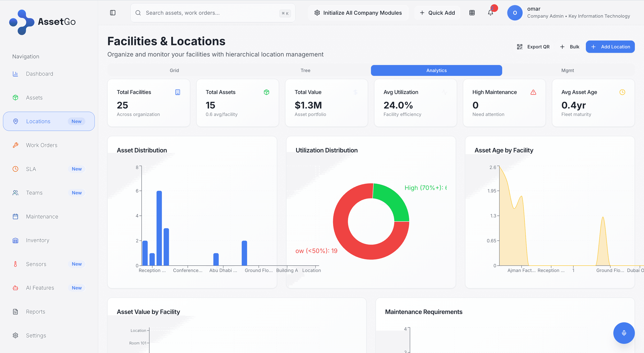The height and width of the screenshot is (353, 644).
Task: Open the Inventory section
Action: pyautogui.click(x=49, y=240)
